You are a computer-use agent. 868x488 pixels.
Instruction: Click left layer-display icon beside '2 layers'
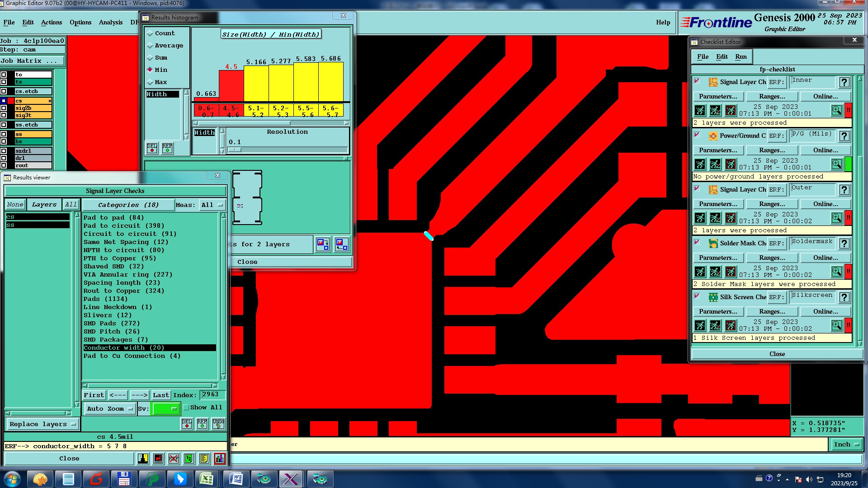323,244
